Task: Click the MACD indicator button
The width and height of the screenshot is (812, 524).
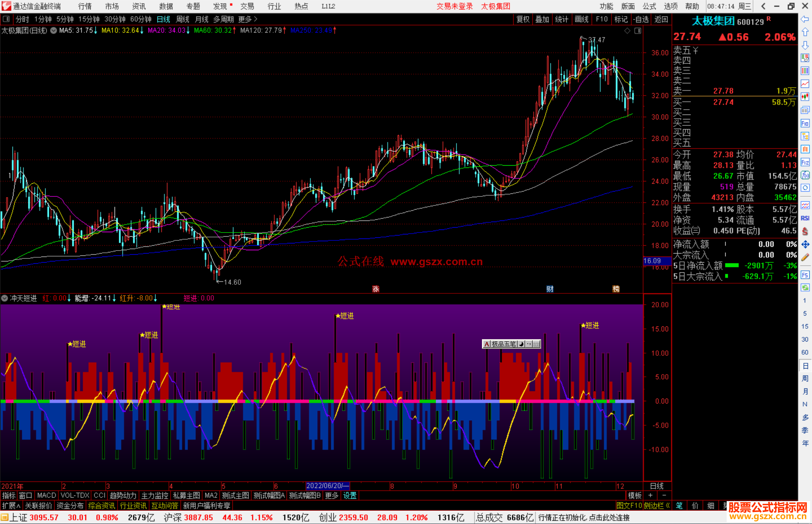Action: click(x=47, y=495)
